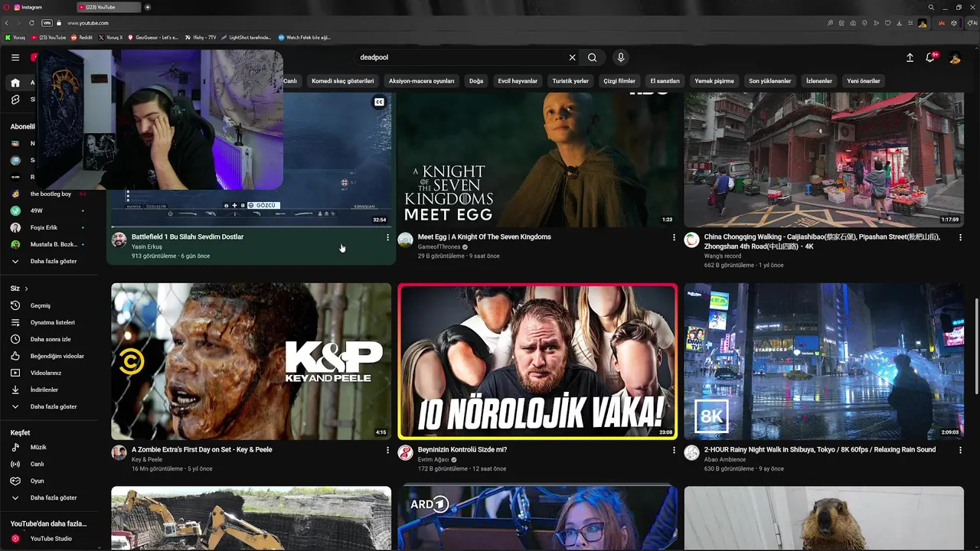Submit search with magnifier icon
This screenshot has width=980, height=551.
tap(593, 57)
